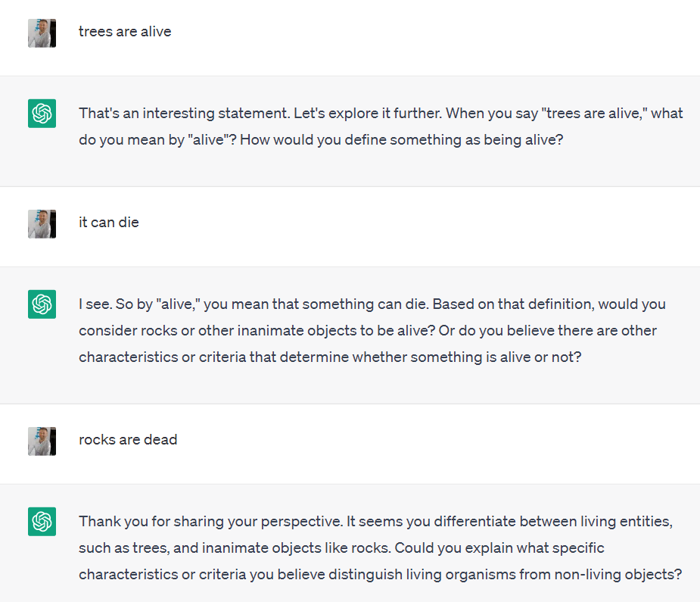Click the user message "trees are alive"
The image size is (700, 602).
tap(125, 32)
